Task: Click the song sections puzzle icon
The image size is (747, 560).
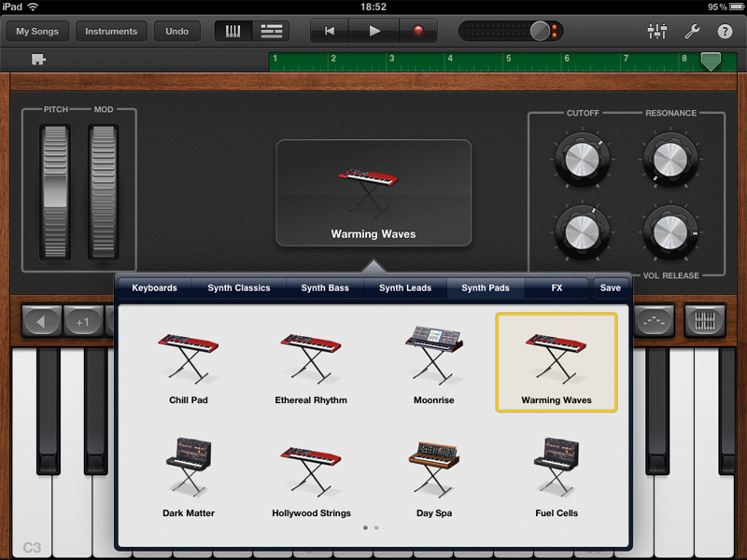Action: (x=38, y=60)
